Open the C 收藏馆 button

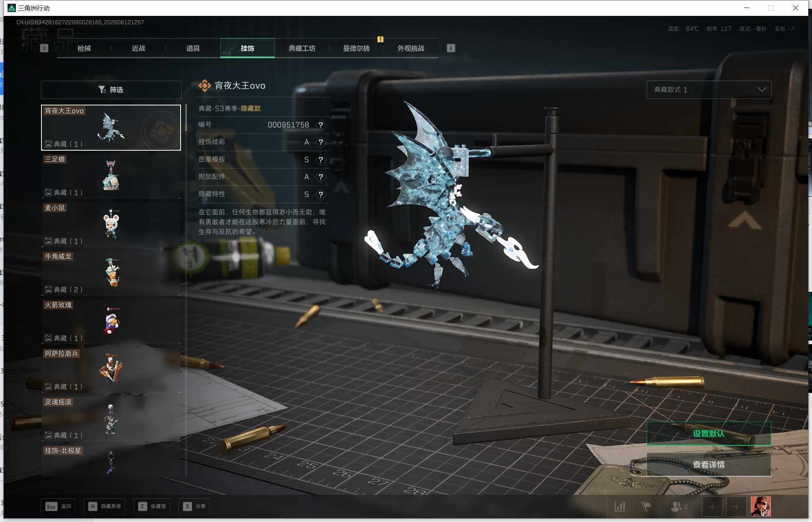(x=153, y=506)
